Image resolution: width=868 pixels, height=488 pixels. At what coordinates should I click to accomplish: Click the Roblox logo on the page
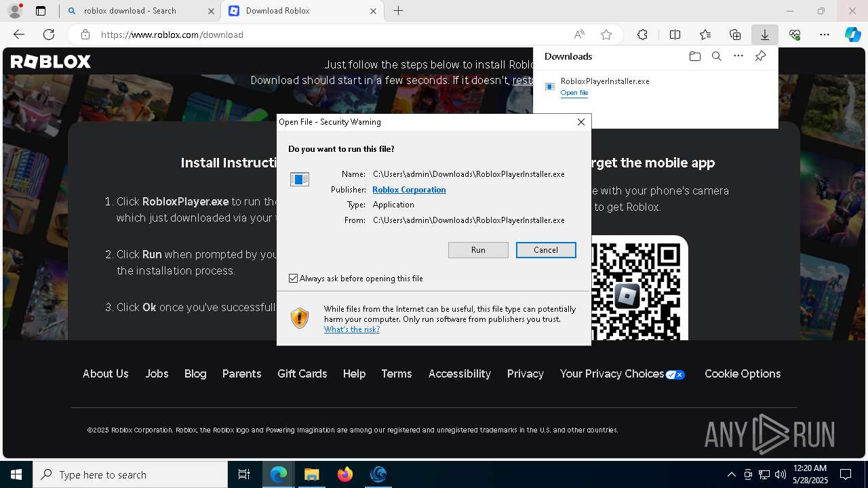click(50, 62)
